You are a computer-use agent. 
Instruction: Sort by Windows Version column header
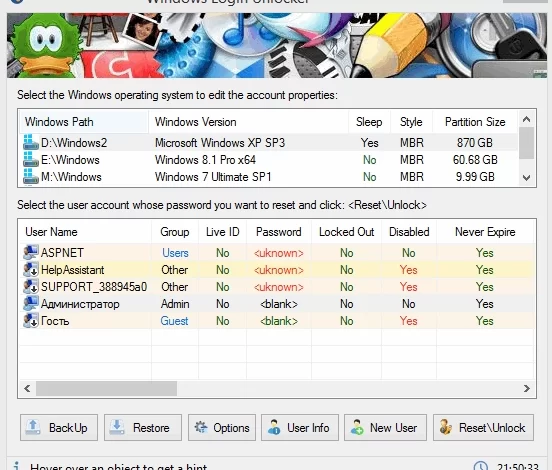(249, 122)
